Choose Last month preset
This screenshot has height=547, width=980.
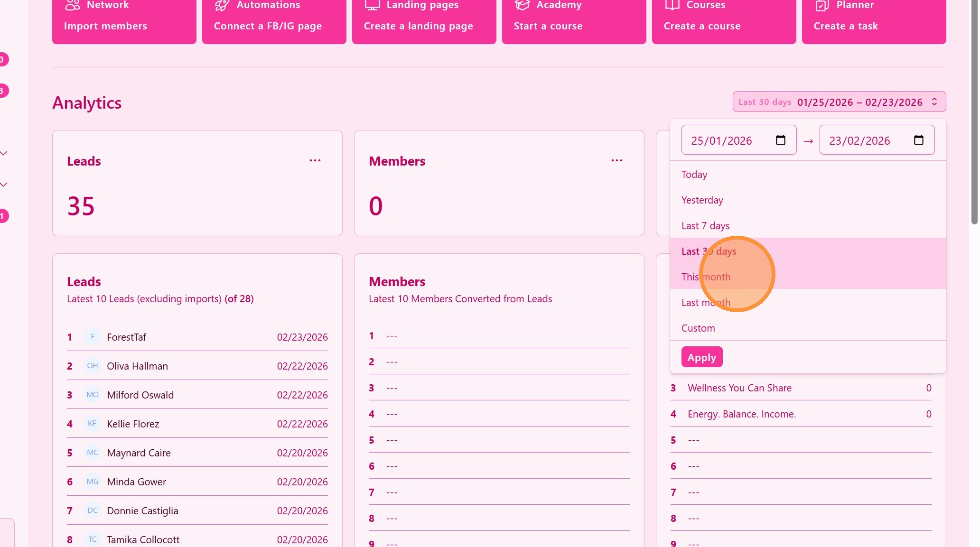[705, 303]
